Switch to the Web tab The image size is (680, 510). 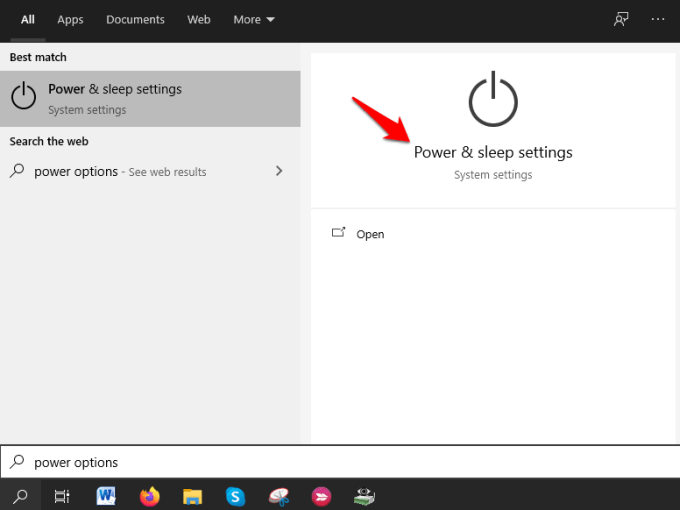tap(199, 20)
